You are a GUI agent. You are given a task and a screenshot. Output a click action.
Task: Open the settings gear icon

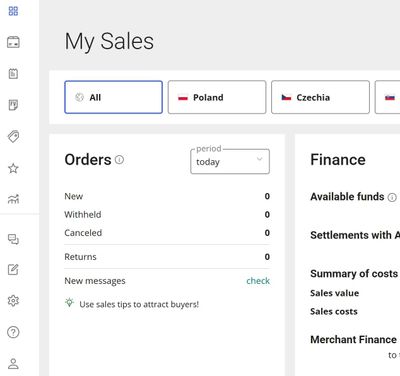(x=13, y=301)
